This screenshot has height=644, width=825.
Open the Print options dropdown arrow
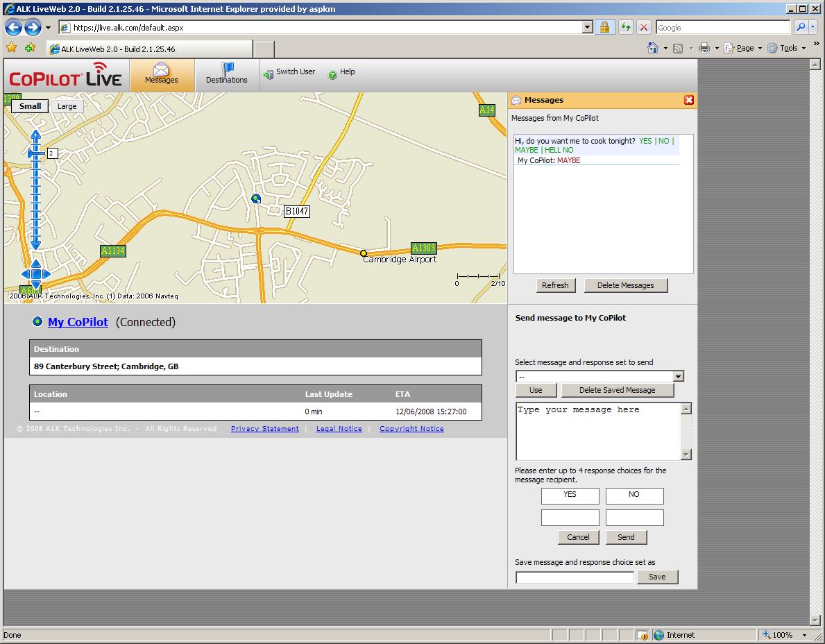717,49
